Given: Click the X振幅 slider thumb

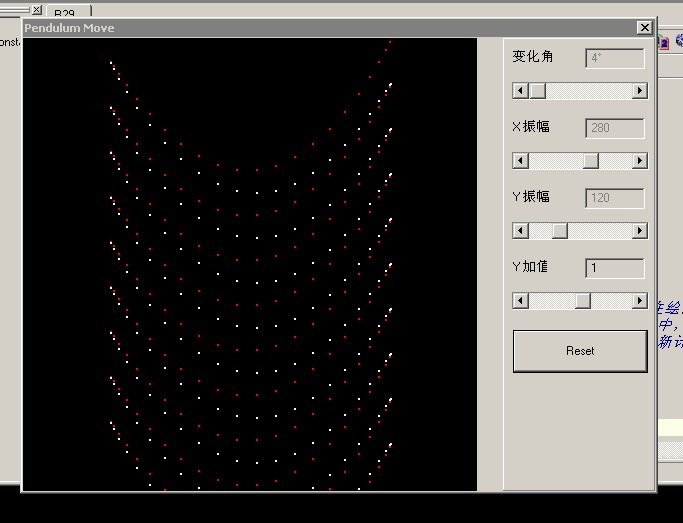Looking at the screenshot, I should pyautogui.click(x=591, y=161).
